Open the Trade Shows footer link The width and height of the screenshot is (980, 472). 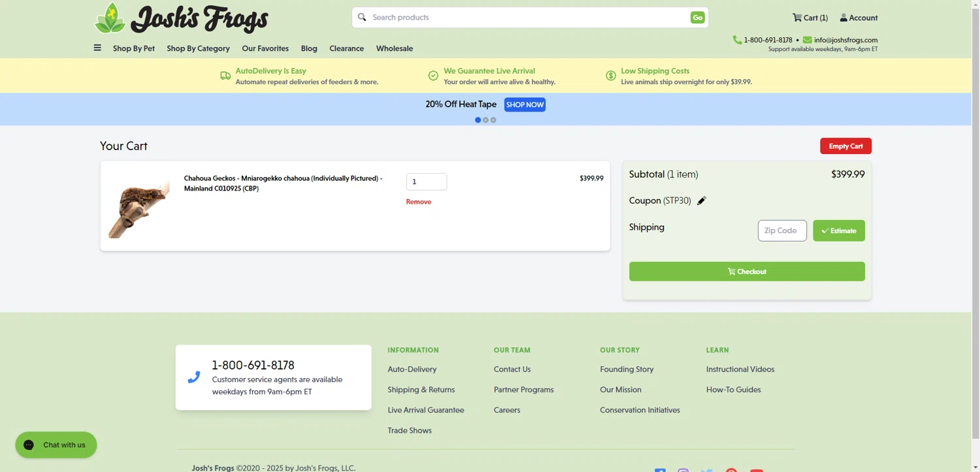pos(410,430)
